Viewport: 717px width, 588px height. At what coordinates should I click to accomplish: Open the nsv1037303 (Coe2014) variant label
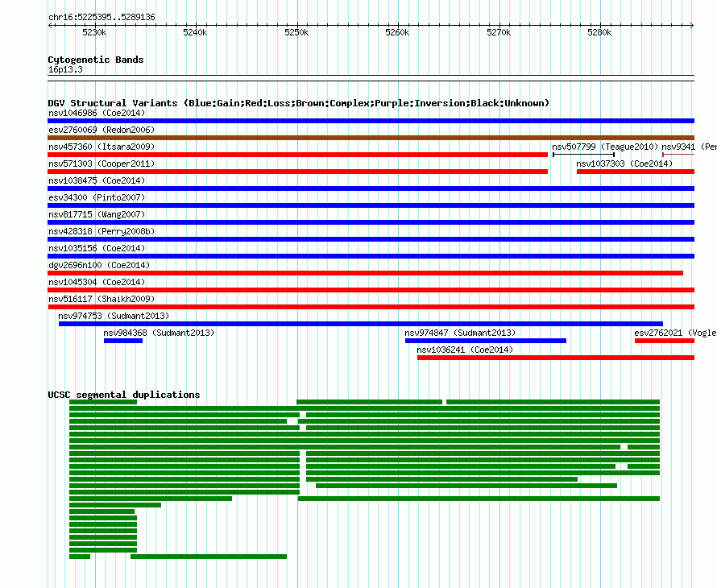(624, 164)
